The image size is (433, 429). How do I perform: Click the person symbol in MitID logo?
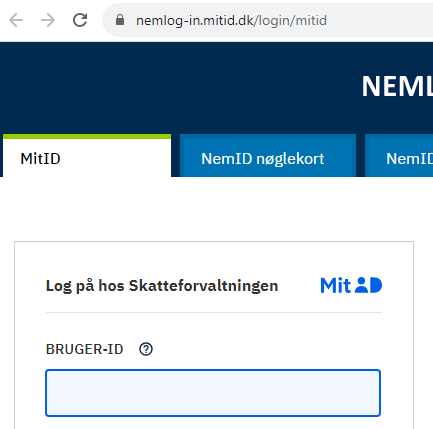coord(361,285)
